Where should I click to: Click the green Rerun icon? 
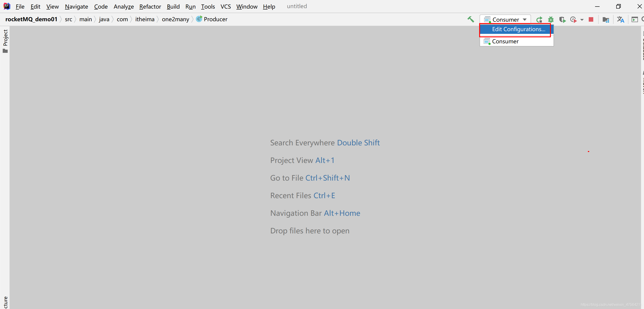click(x=539, y=19)
